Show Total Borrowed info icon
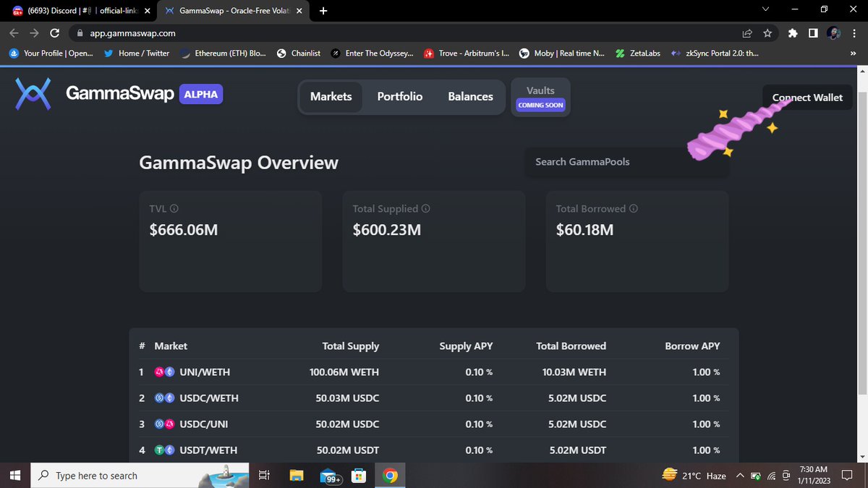 click(x=634, y=208)
